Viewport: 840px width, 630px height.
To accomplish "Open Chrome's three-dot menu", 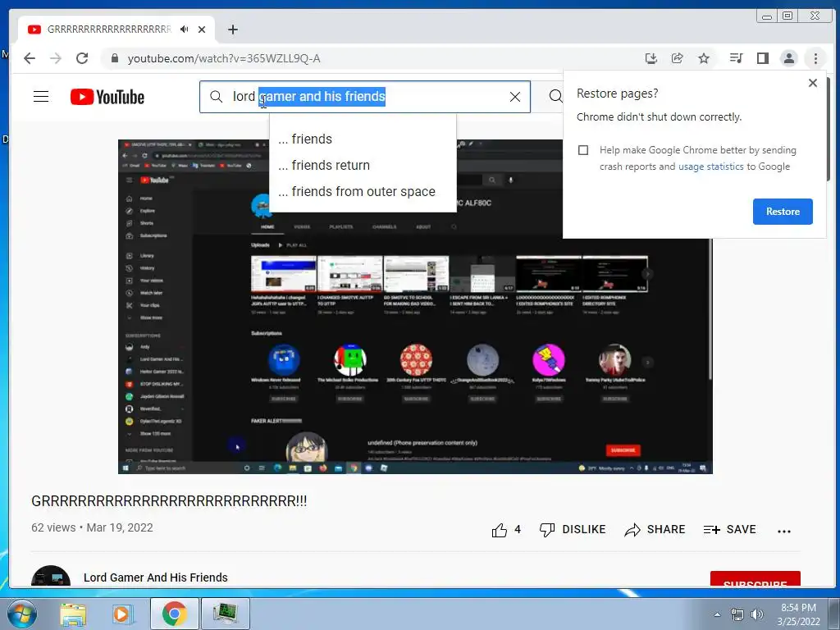I will (x=815, y=58).
